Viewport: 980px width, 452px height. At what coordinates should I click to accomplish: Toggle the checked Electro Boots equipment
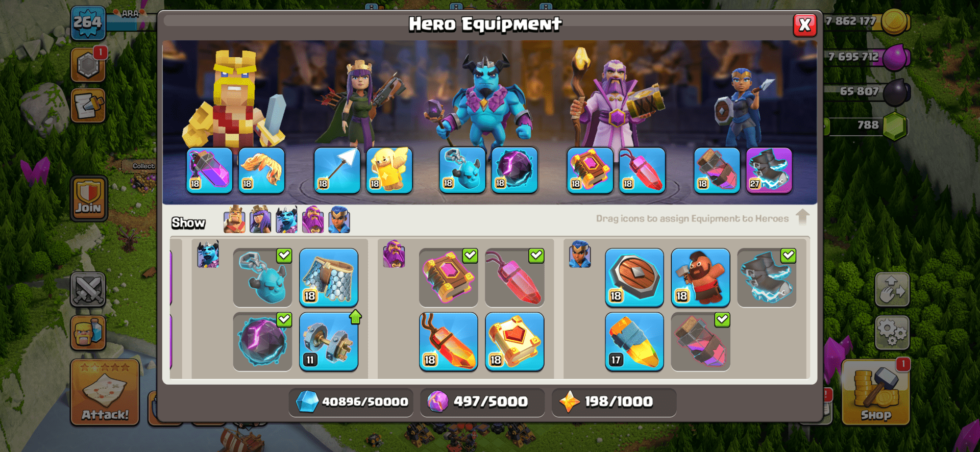coord(767,278)
